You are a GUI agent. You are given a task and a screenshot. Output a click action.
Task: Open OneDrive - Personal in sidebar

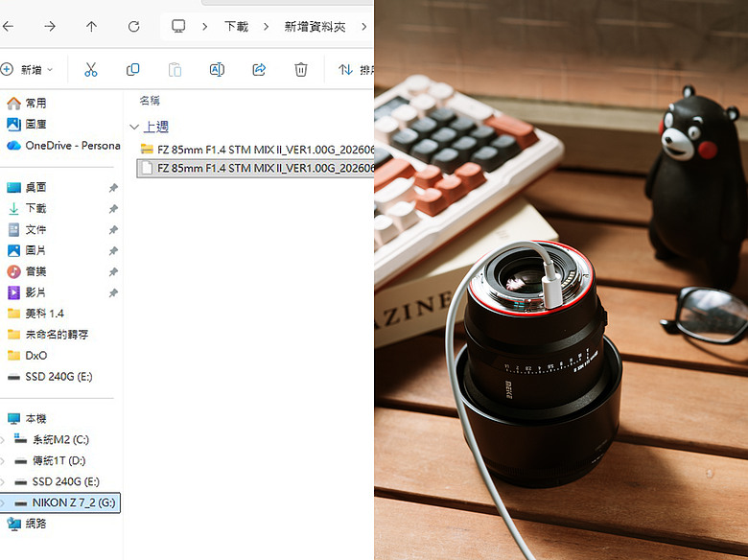click(x=63, y=146)
